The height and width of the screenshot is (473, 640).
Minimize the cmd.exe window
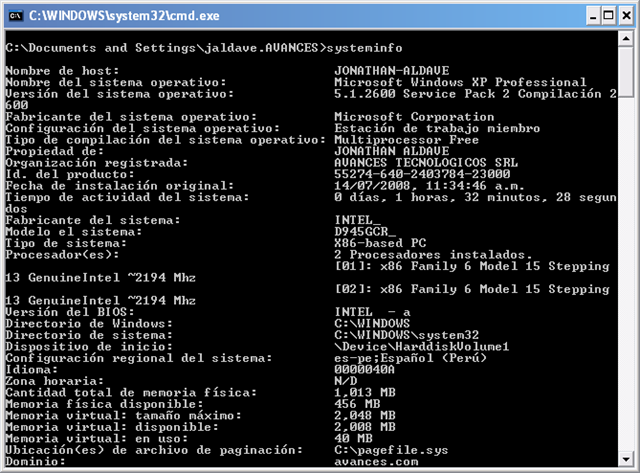pyautogui.click(x=593, y=16)
